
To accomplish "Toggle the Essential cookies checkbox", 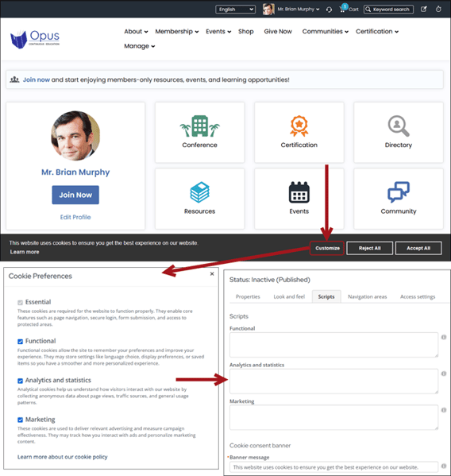I will (21, 302).
